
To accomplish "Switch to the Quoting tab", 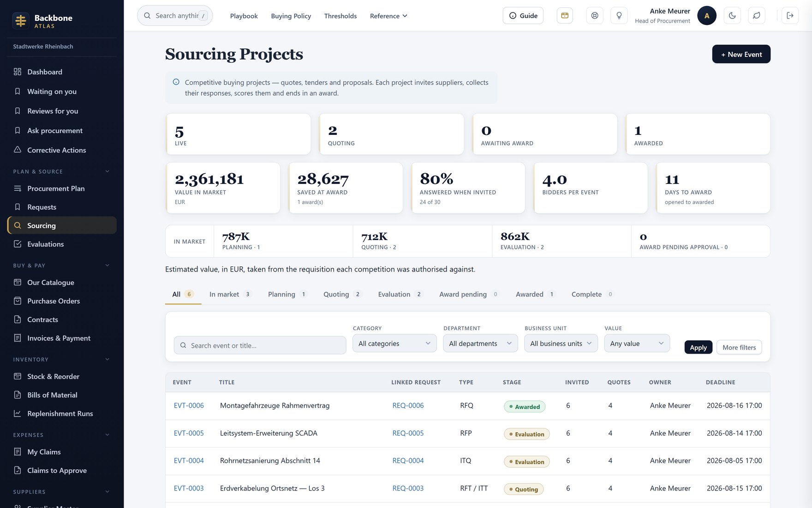I will click(342, 294).
